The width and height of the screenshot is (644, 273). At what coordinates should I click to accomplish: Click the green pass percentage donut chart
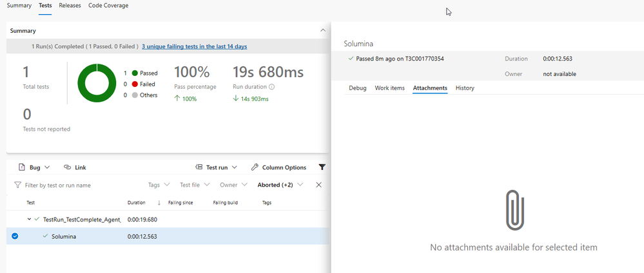[97, 83]
